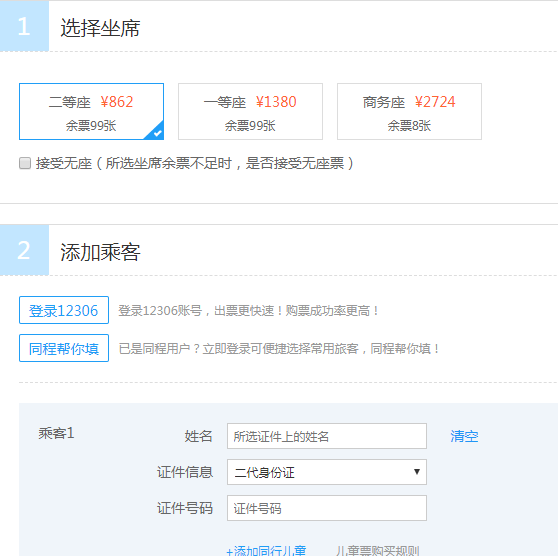Click the 添加乘客 section heading
Viewport: 558px width, 556px height.
100,252
